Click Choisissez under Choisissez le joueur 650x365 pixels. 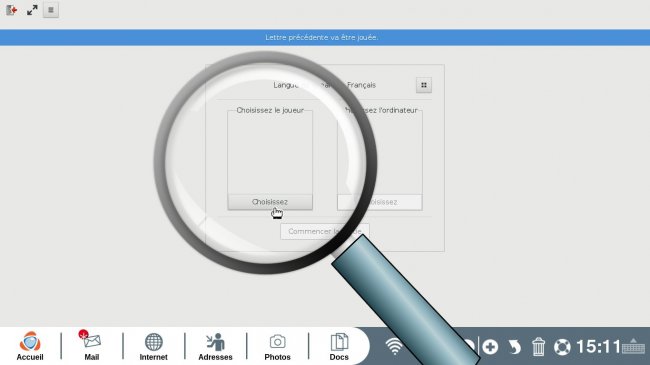[270, 202]
